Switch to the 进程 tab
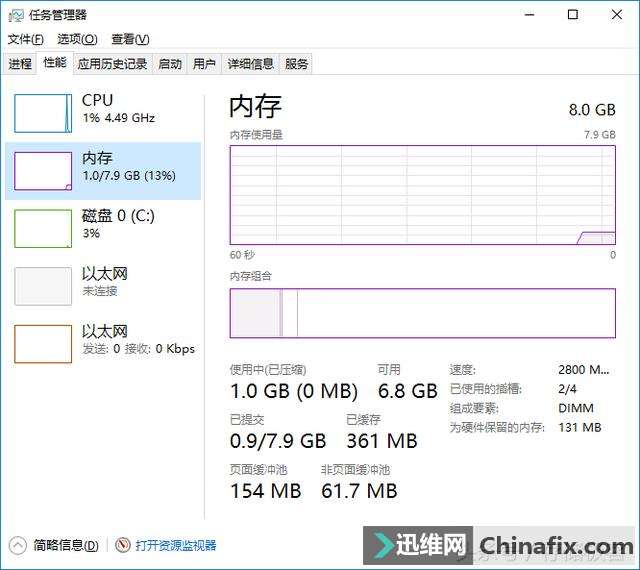 pyautogui.click(x=20, y=64)
